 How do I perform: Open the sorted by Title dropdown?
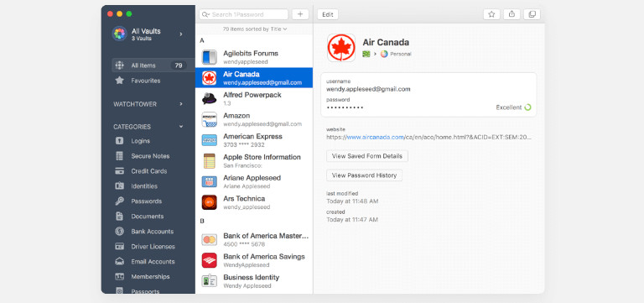tap(255, 29)
